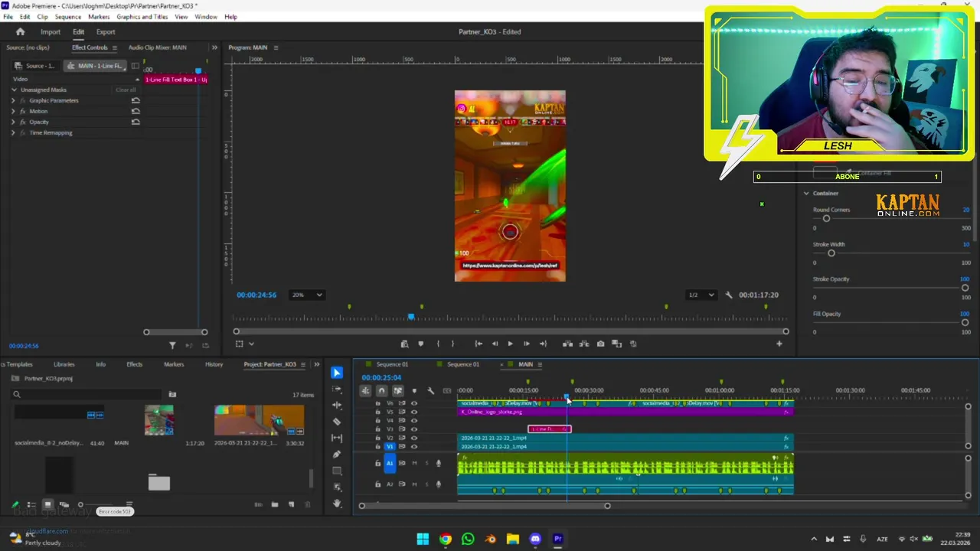Step forward one frame in Program Monitor

(526, 344)
